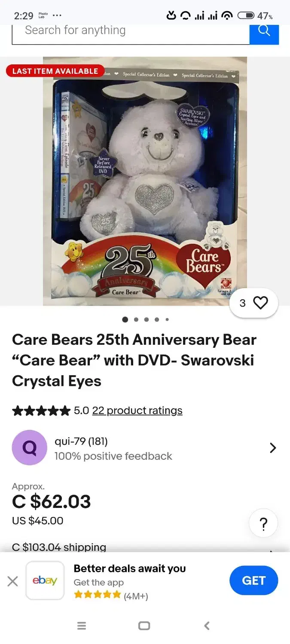View the Care Bear product photo
The width and height of the screenshot is (290, 644).
point(145,181)
